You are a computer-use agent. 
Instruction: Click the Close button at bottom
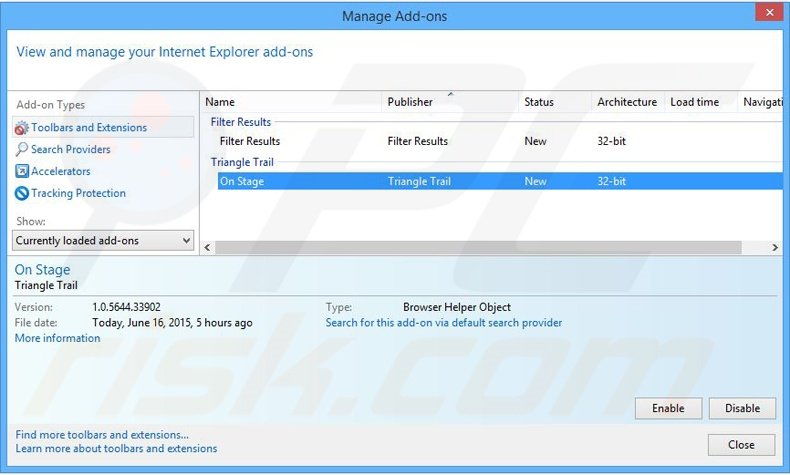pyautogui.click(x=741, y=445)
